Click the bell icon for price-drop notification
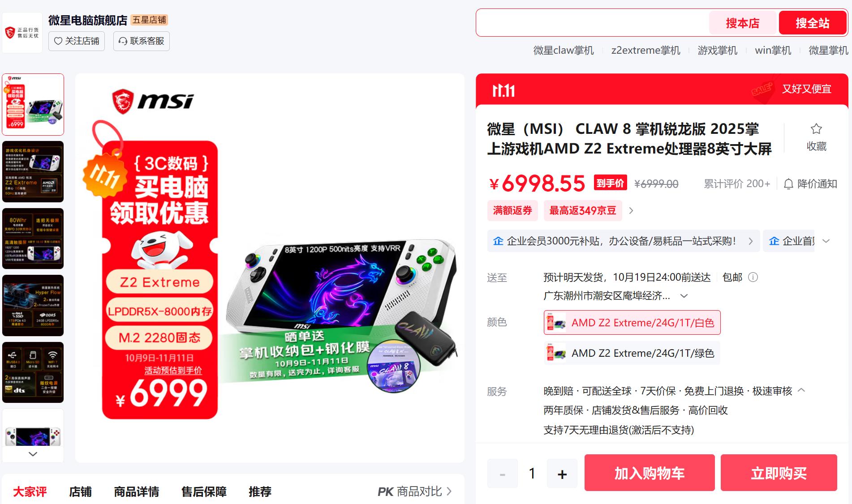Image resolution: width=852 pixels, height=504 pixels. (x=788, y=184)
